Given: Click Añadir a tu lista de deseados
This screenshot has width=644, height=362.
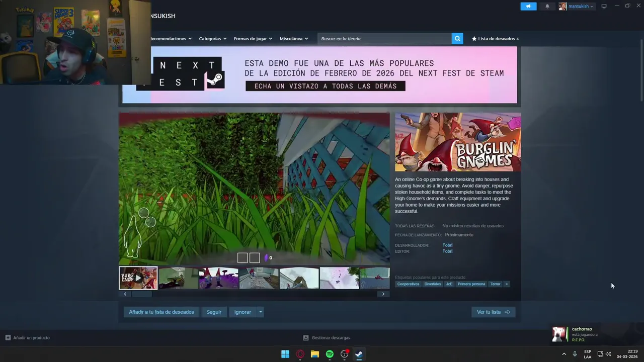Looking at the screenshot, I should tap(162, 312).
